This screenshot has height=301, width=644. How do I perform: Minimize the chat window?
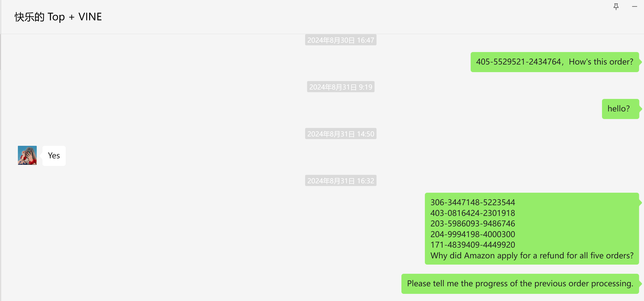tap(634, 6)
